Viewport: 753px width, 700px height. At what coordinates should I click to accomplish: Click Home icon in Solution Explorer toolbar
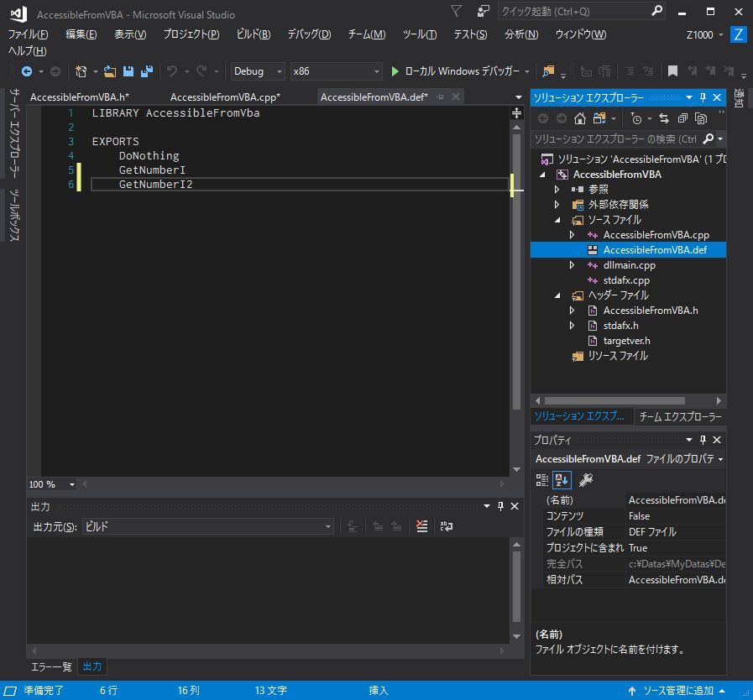pos(580,118)
